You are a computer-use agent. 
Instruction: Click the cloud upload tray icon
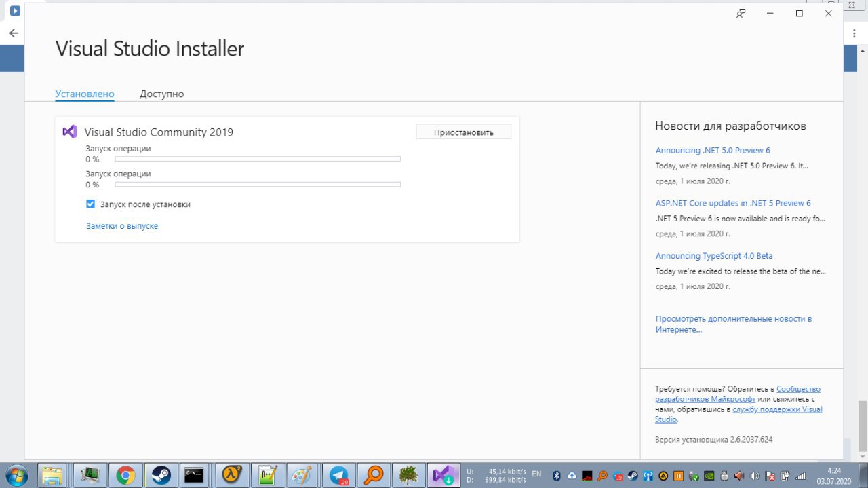pyautogui.click(x=572, y=476)
